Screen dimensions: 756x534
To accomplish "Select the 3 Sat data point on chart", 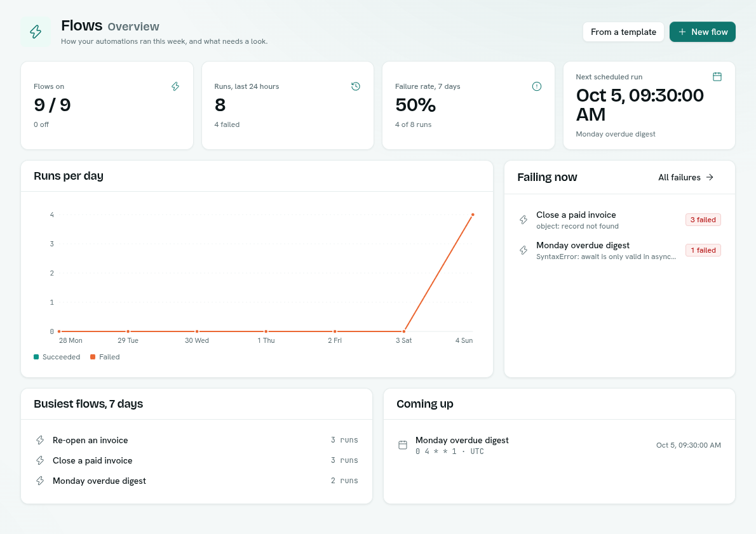I will tap(404, 331).
